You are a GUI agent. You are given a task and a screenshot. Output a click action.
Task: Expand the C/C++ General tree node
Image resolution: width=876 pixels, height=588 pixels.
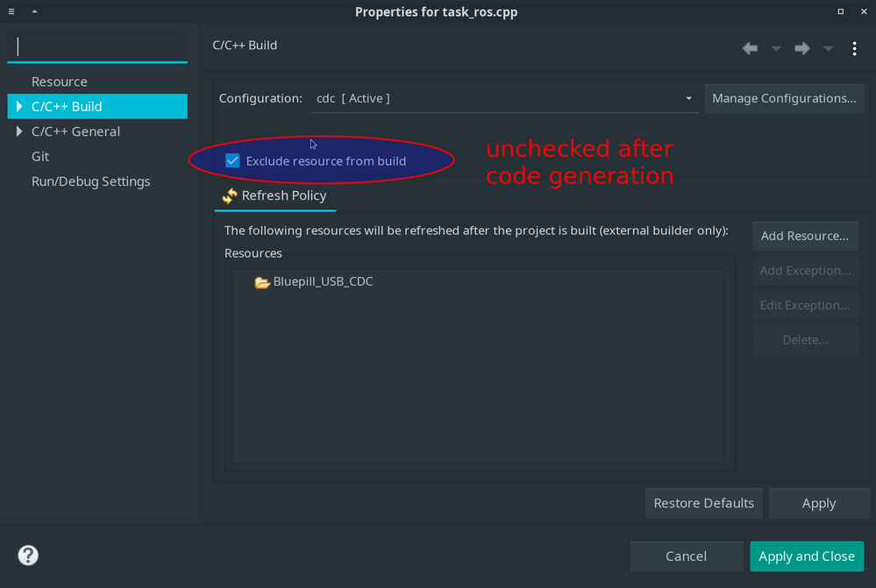[x=19, y=131]
